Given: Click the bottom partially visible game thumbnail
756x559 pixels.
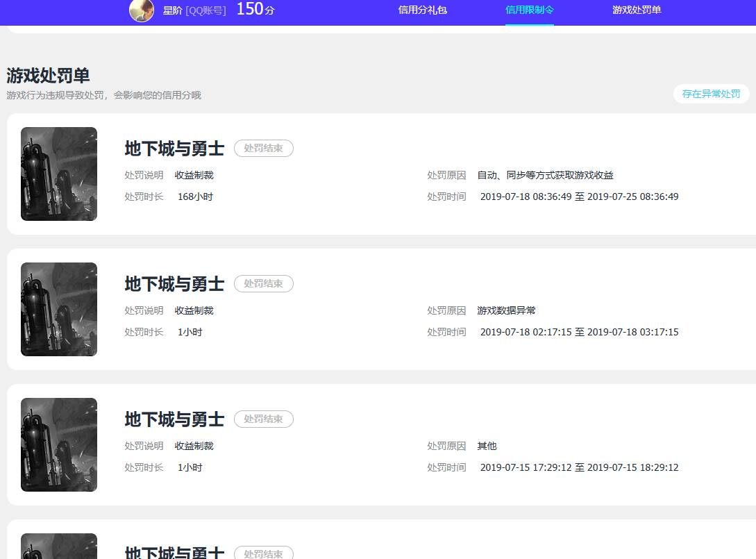Looking at the screenshot, I should (x=58, y=546).
